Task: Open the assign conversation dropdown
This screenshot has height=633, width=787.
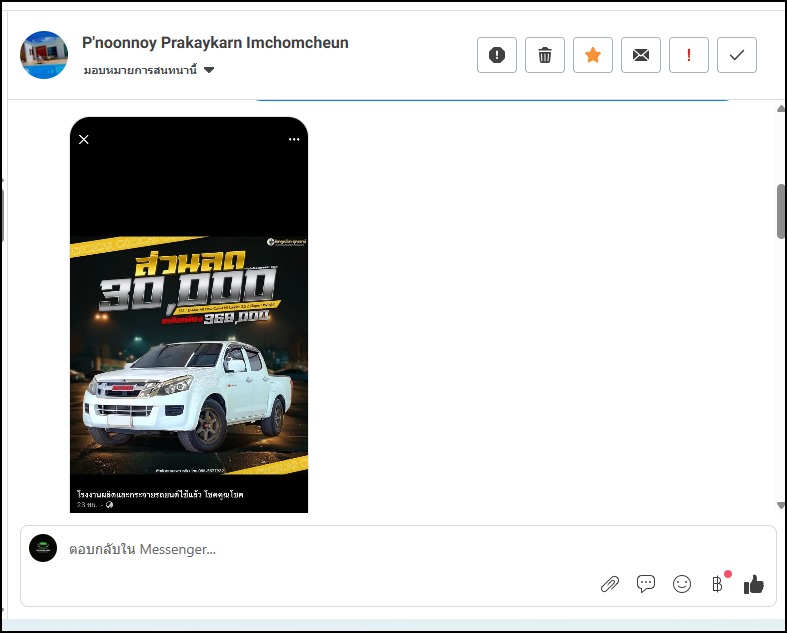Action: [x=149, y=70]
